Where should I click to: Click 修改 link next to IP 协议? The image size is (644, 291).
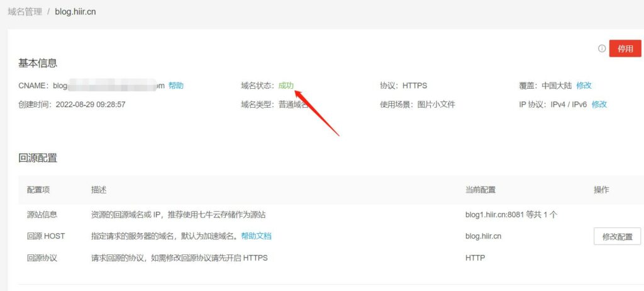click(x=599, y=105)
